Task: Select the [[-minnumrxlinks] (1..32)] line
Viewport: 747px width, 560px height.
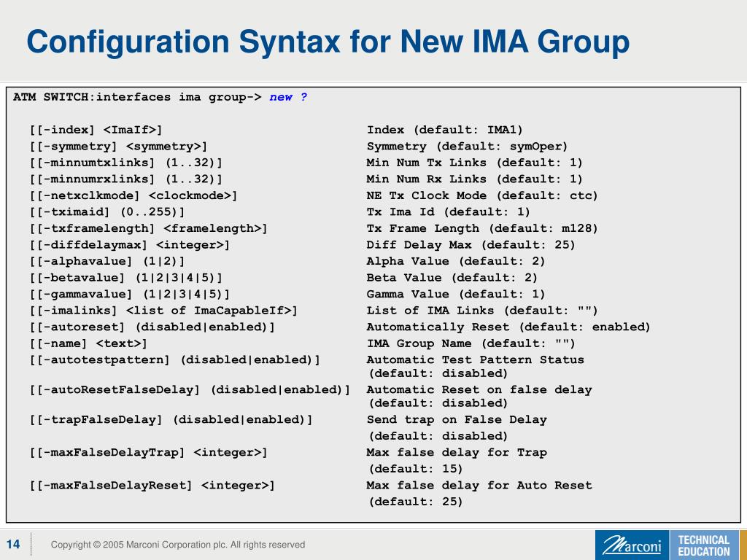Action: (125, 179)
